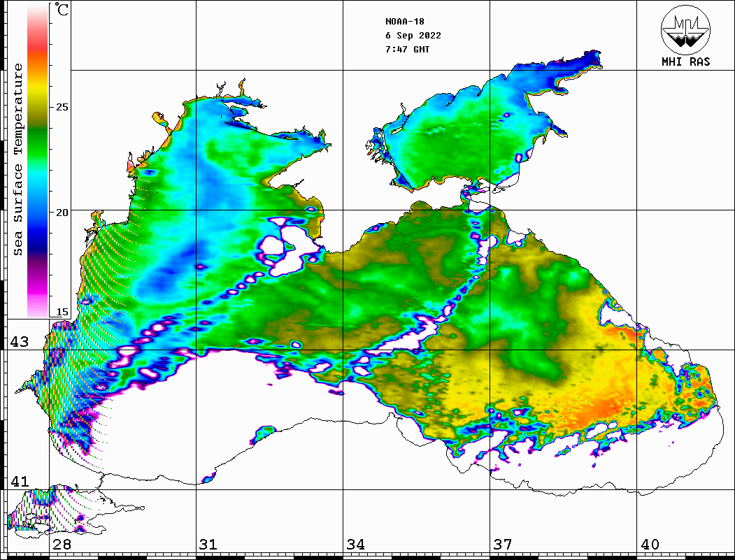
Task: Click the longitude label 40
Action: coord(650,544)
